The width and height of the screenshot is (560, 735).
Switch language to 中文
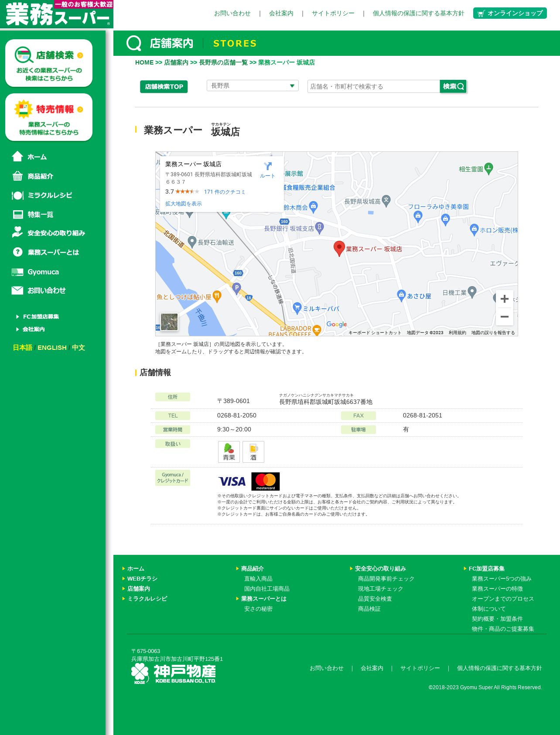(x=79, y=348)
